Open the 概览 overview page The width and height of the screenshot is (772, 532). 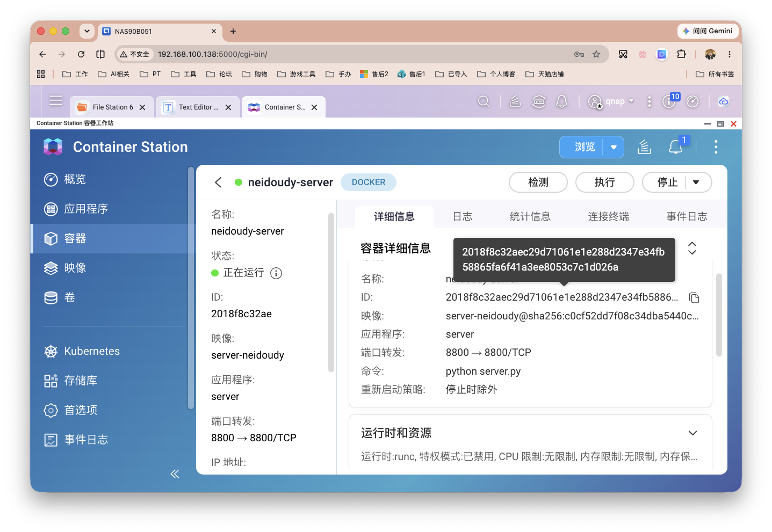pos(75,179)
